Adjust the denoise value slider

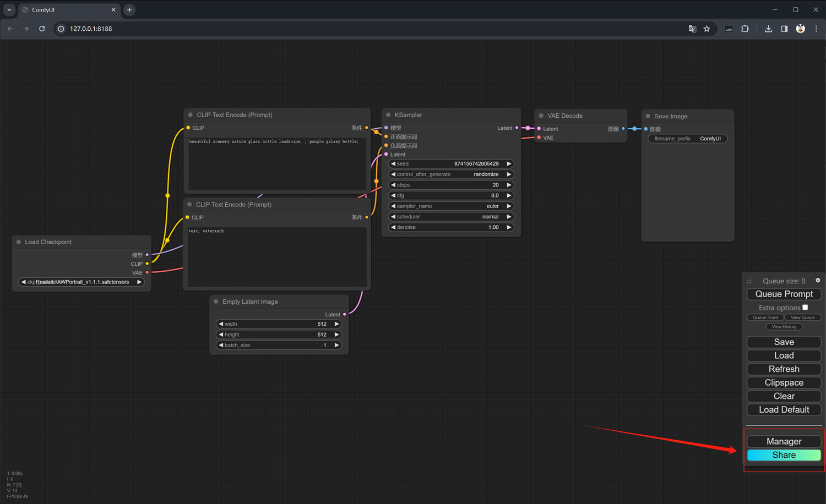(x=451, y=227)
